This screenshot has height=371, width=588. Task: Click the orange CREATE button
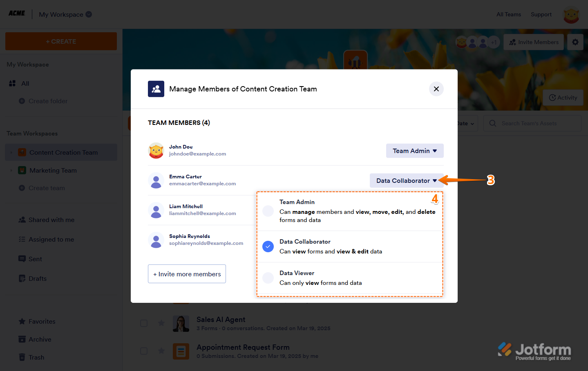coord(61,41)
